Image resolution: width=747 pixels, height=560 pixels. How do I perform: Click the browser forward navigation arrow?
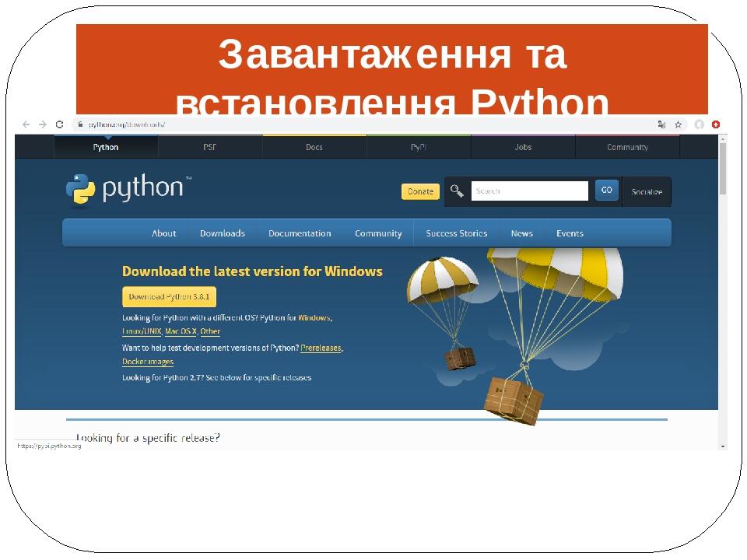41,124
